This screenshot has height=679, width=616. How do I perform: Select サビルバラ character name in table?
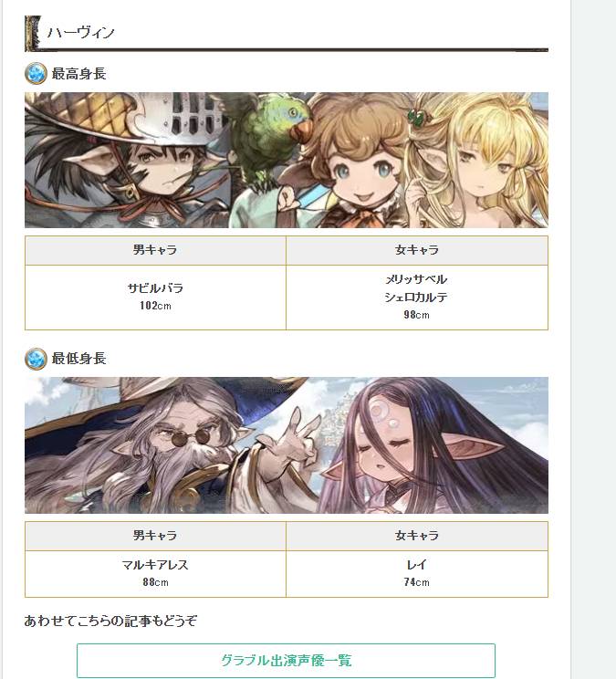coord(155,288)
